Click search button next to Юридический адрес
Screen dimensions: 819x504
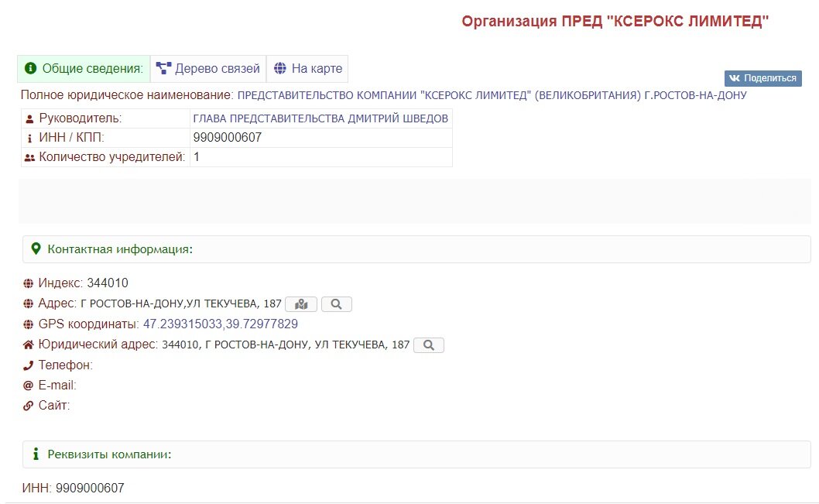[x=428, y=345]
